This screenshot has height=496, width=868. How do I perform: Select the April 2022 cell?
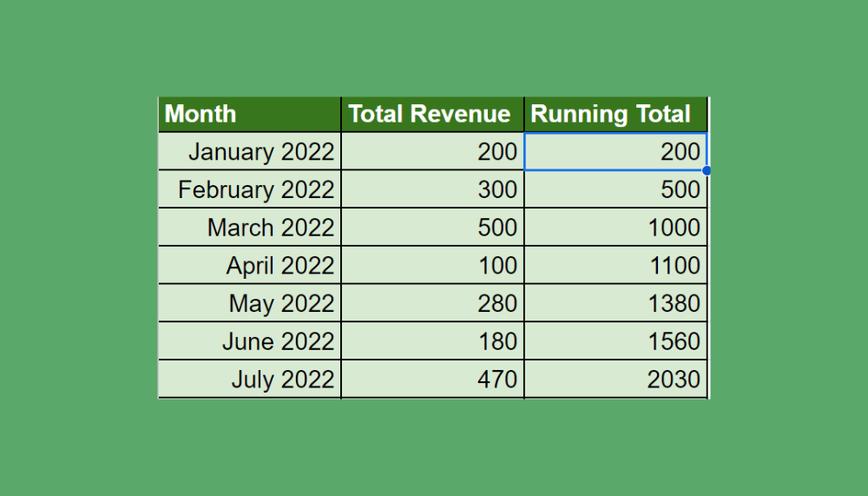tap(249, 266)
